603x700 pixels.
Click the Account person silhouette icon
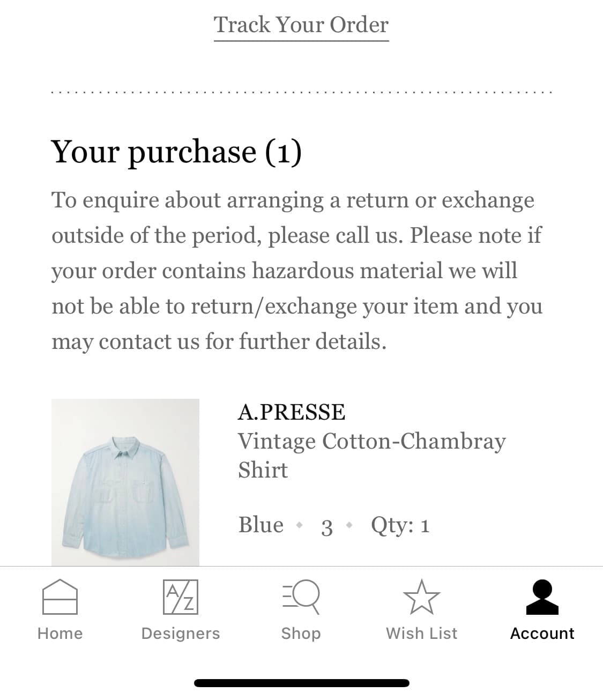click(542, 597)
